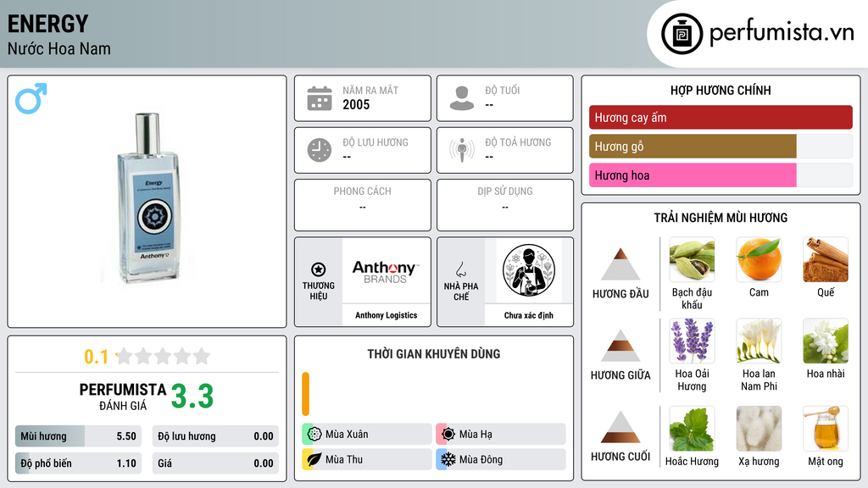868x488 pixels.
Task: Click the Phong Cách style box
Action: 363,205
